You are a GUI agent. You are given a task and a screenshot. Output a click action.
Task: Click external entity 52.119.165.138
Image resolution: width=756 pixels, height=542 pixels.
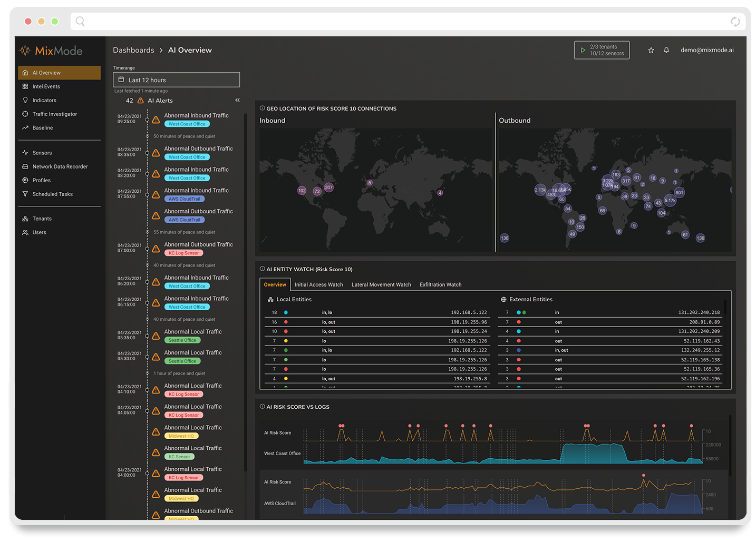point(610,360)
